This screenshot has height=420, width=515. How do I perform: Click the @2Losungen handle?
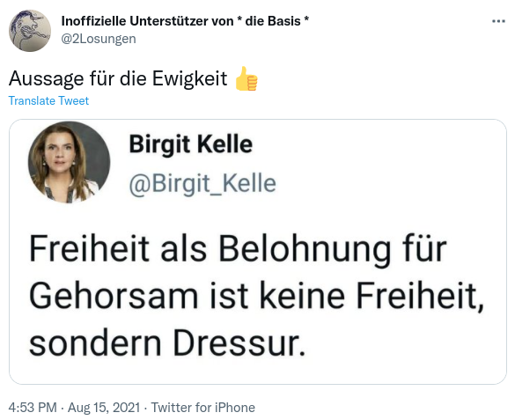point(99,39)
